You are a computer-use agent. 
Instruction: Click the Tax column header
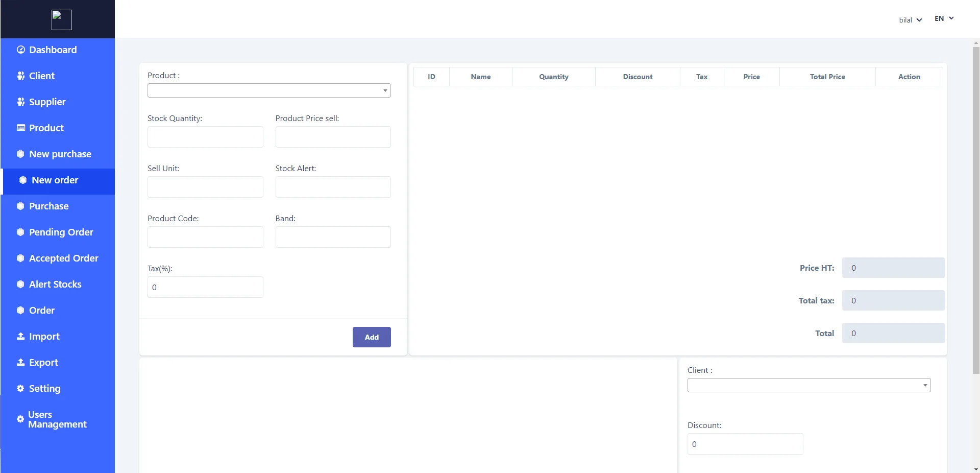702,77
